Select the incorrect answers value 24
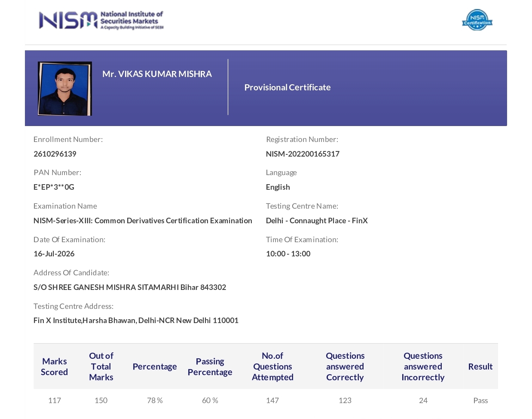Image resolution: width=532 pixels, height=419 pixels. click(423, 401)
